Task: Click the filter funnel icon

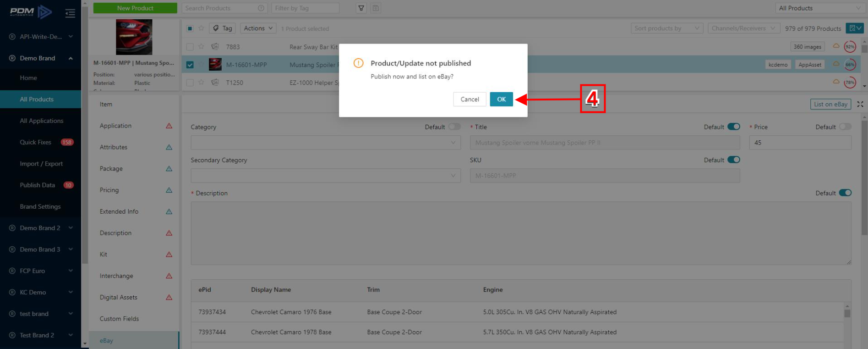Action: pyautogui.click(x=361, y=8)
